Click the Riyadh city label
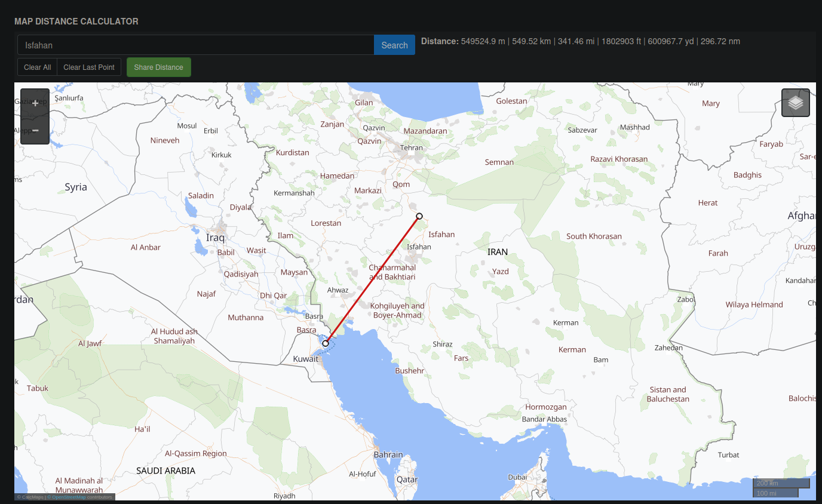The height and width of the screenshot is (504, 822). [x=284, y=496]
